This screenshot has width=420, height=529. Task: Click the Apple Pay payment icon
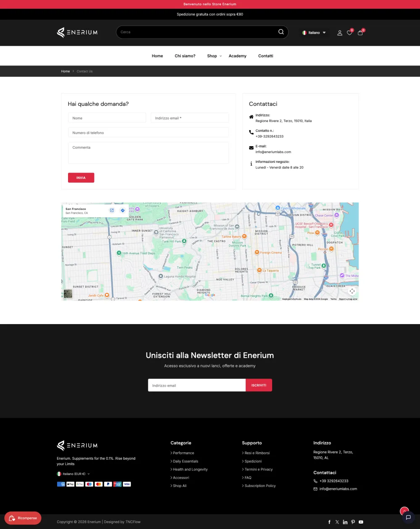[71, 484]
